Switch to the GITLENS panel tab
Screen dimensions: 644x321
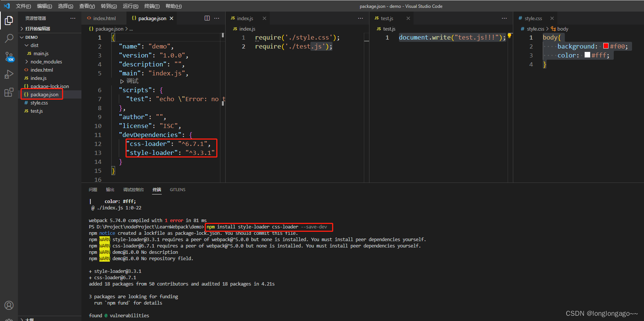pos(177,190)
